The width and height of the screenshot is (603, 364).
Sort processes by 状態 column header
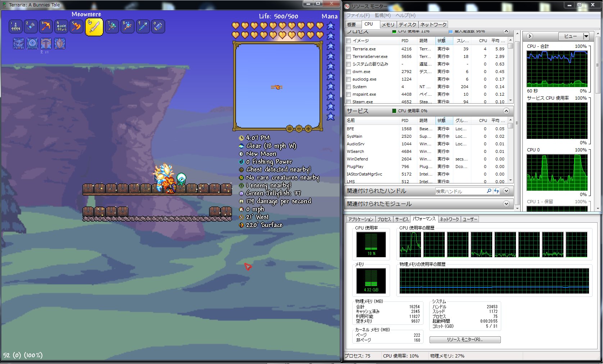(445, 41)
